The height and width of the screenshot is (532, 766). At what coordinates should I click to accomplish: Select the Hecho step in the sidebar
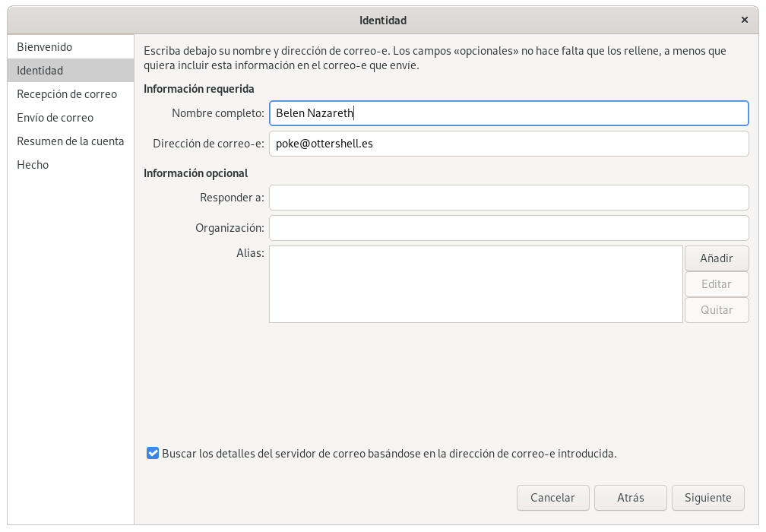pos(33,165)
